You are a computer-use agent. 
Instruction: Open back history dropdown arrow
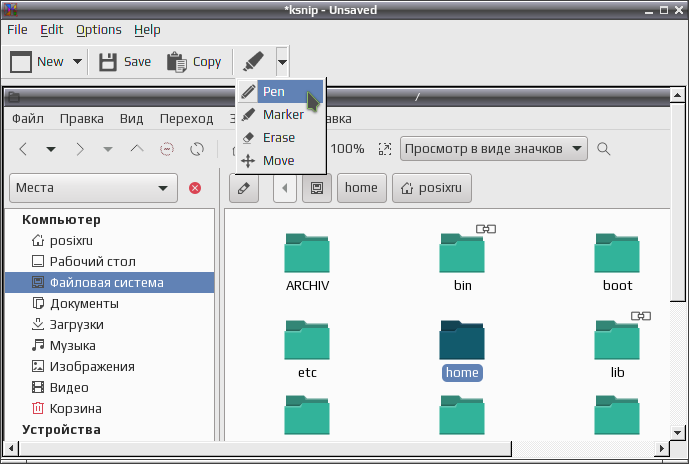51,149
